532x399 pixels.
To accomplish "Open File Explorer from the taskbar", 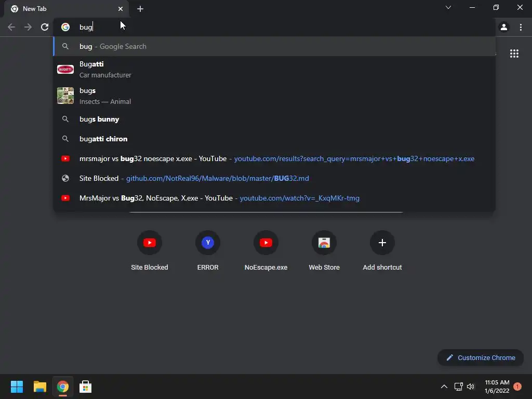I will pyautogui.click(x=39, y=387).
